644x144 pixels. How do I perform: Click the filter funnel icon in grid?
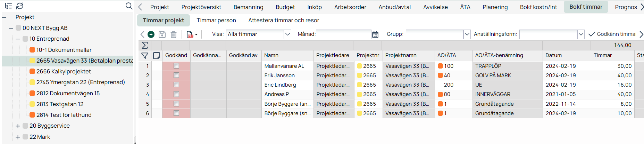click(145, 55)
